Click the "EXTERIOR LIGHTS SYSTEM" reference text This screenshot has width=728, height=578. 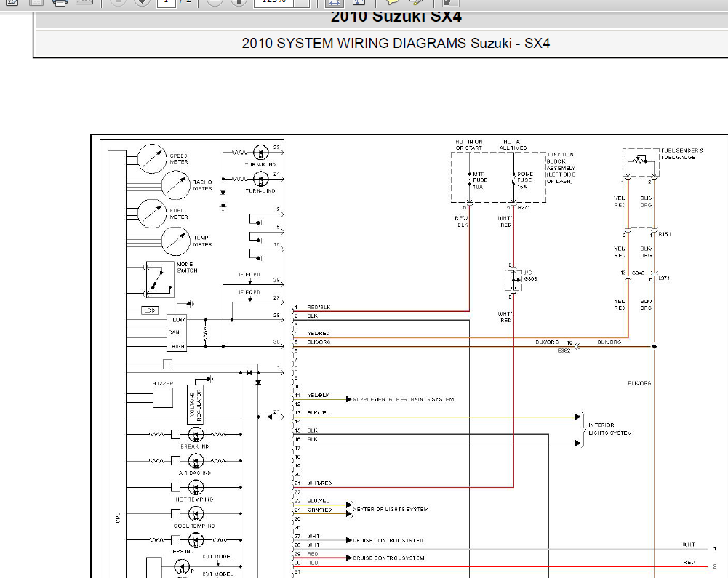392,509
